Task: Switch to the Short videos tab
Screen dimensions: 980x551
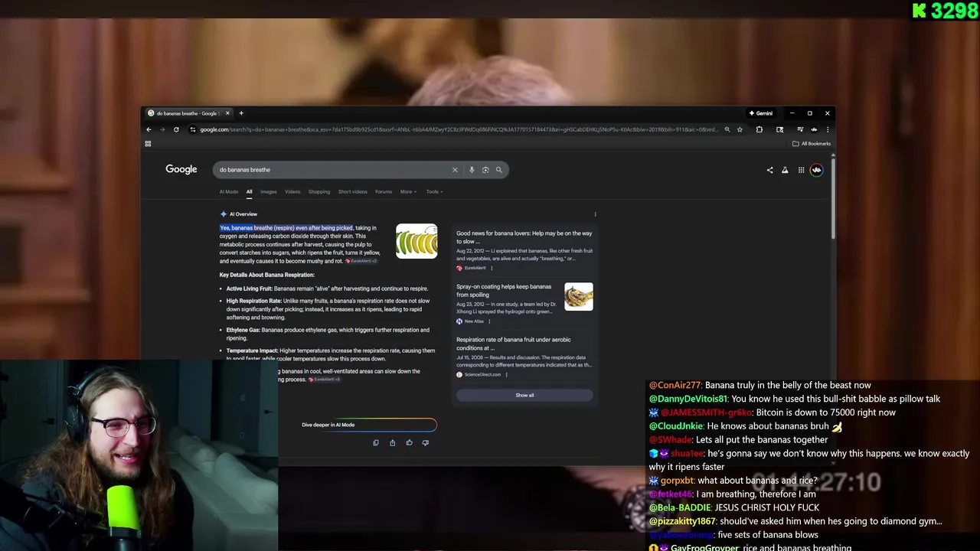Action: (353, 191)
